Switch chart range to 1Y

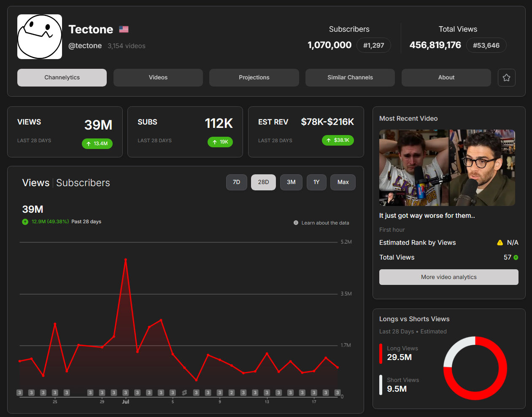coord(316,182)
